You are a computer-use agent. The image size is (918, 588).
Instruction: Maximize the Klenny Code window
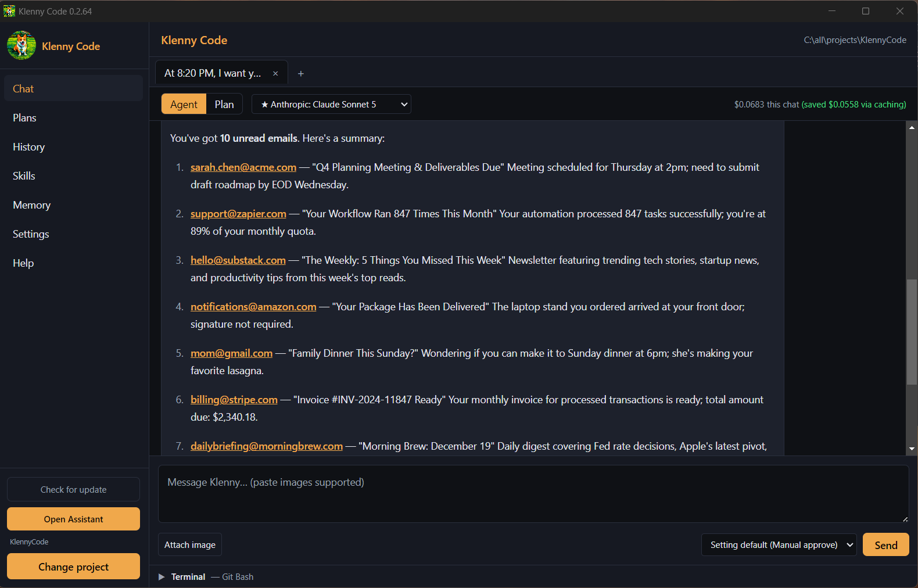866,11
